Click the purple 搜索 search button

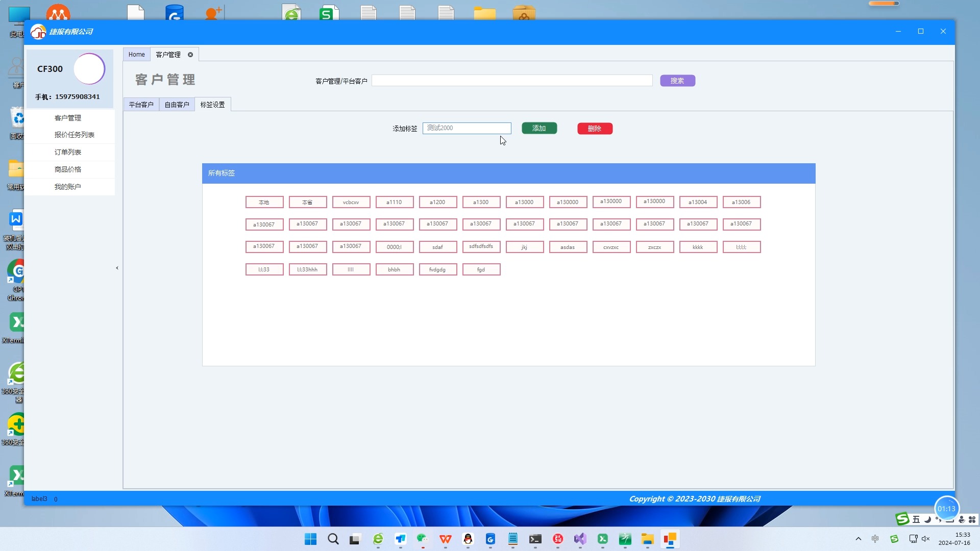coord(677,80)
